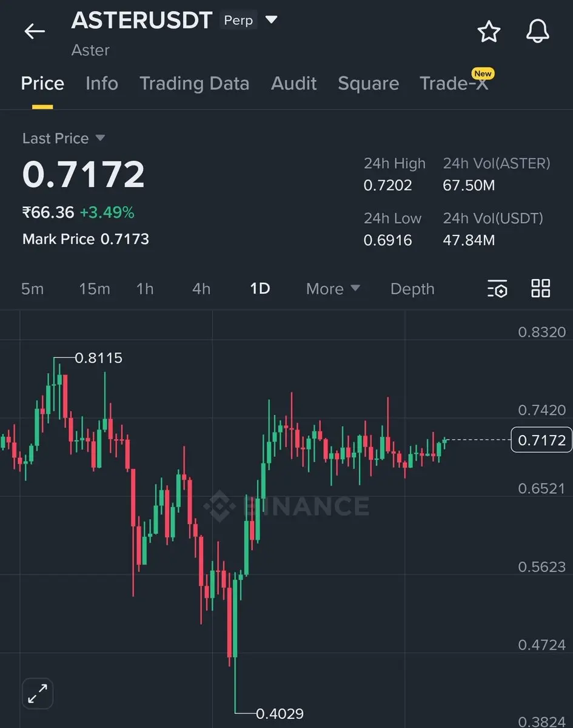The width and height of the screenshot is (573, 728).
Task: Select the 1h chart interval
Action: 145,289
